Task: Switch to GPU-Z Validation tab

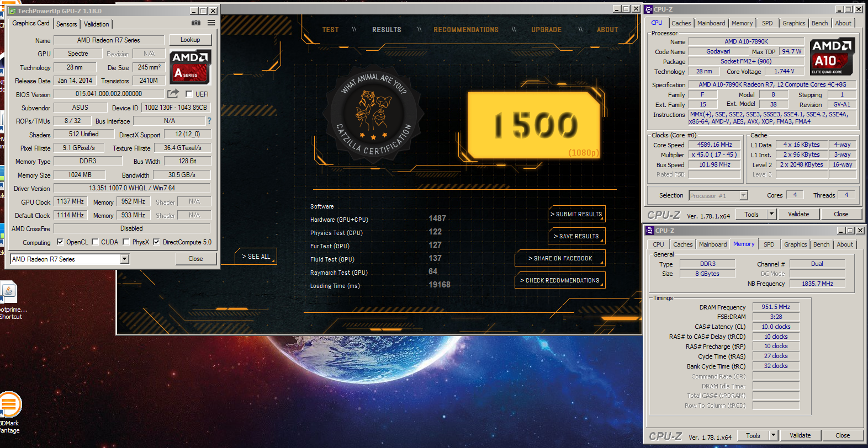Action: 97,24
